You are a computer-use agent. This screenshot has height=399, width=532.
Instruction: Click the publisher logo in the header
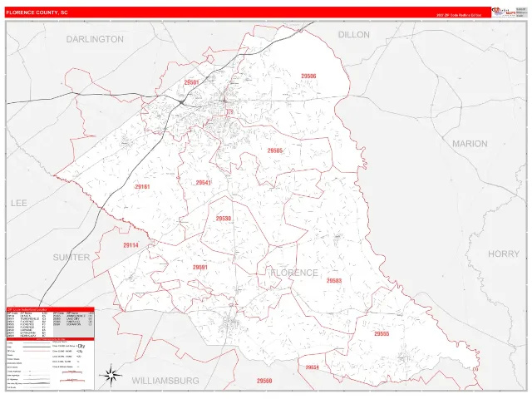tap(504, 12)
